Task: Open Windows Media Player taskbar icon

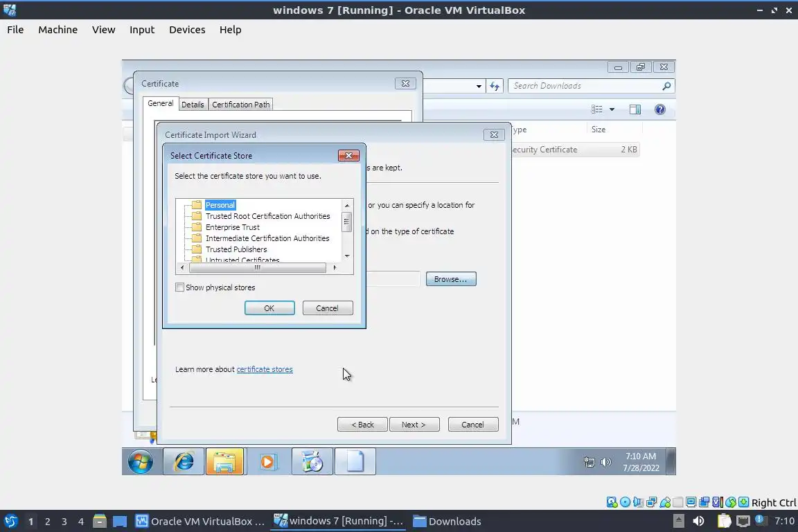Action: (x=267, y=462)
